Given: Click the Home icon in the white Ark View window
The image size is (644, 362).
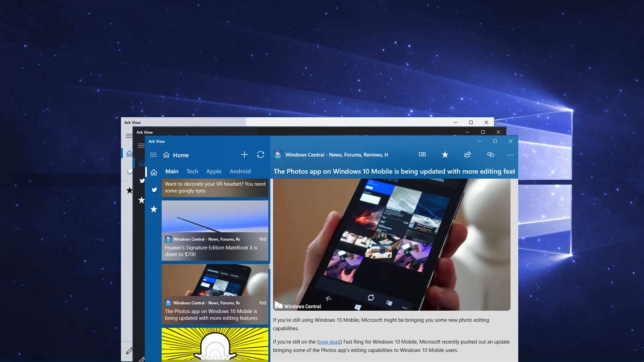Looking at the screenshot, I should (x=129, y=154).
